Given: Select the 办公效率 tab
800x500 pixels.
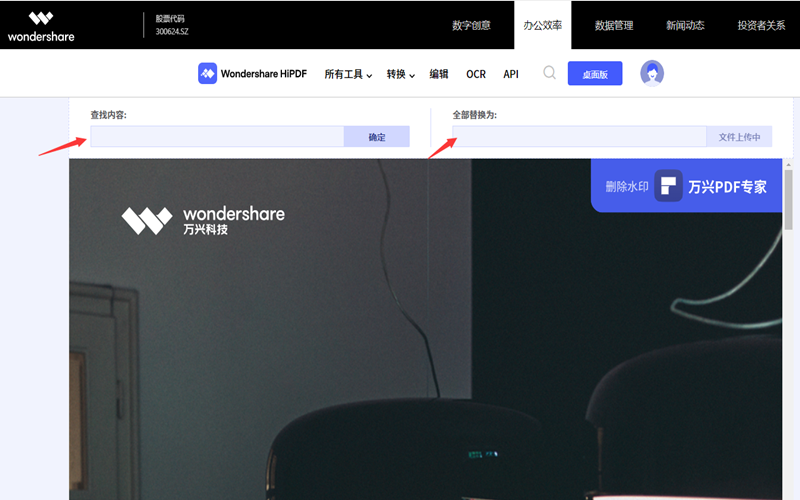Looking at the screenshot, I should 543,25.
